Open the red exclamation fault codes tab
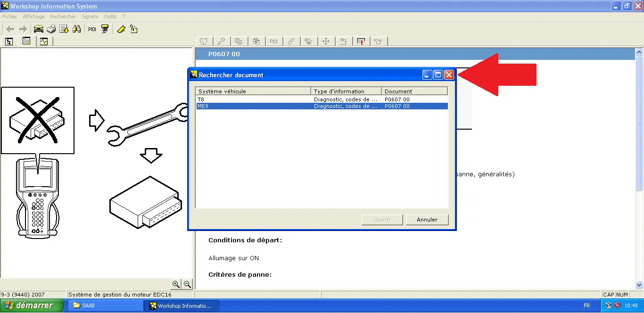644x313 pixels. (361, 41)
